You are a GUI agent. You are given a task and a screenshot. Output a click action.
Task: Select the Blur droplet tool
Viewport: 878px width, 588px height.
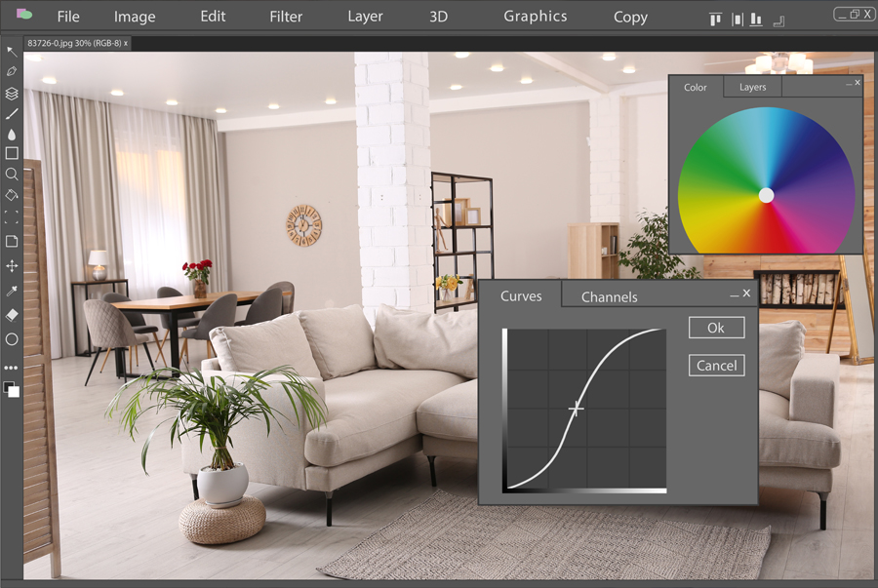tap(12, 135)
